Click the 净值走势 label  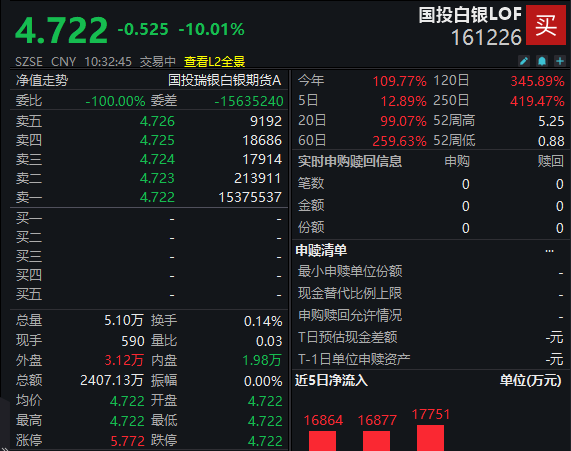coord(42,81)
